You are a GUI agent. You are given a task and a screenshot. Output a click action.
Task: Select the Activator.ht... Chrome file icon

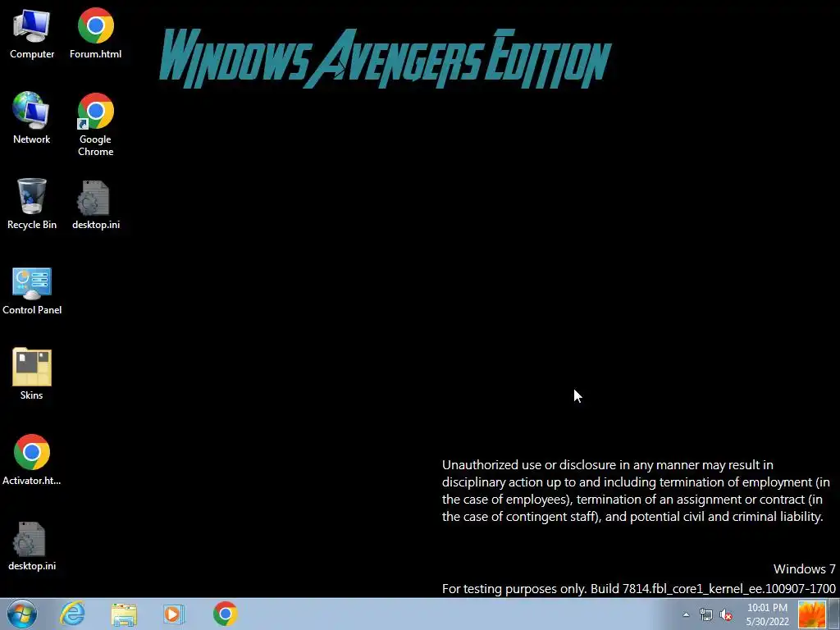point(32,459)
